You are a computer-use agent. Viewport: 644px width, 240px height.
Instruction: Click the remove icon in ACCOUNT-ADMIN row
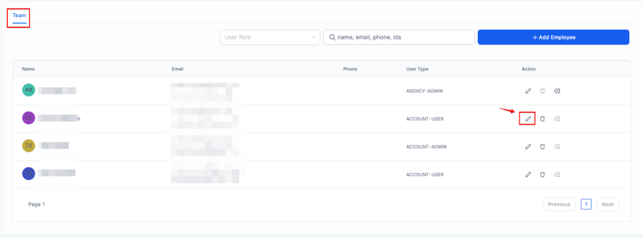click(557, 147)
